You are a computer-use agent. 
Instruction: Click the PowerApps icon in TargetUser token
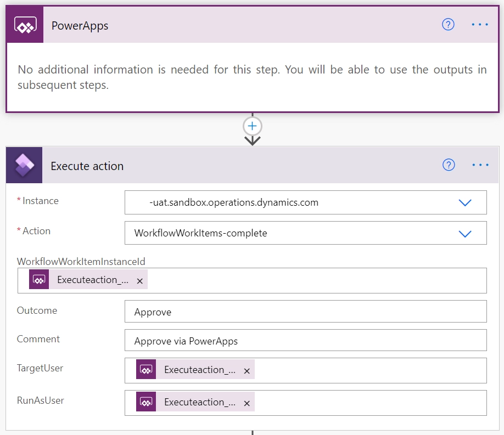coord(146,369)
